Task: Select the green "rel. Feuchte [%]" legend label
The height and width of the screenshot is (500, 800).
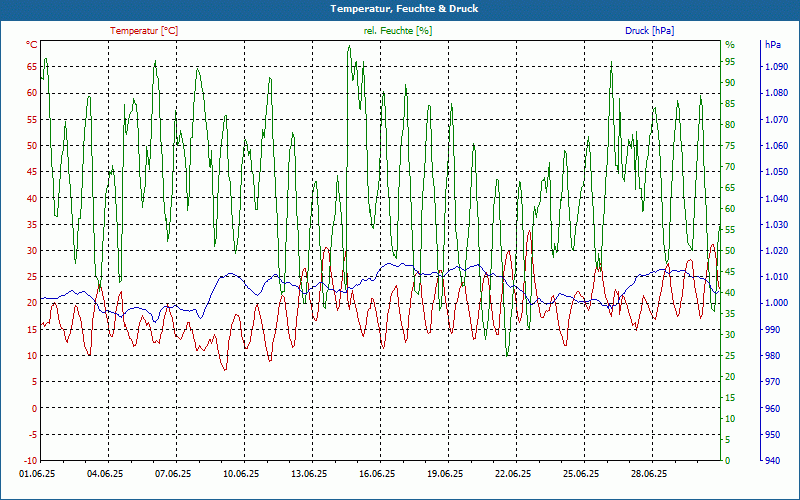Action: pyautogui.click(x=397, y=31)
